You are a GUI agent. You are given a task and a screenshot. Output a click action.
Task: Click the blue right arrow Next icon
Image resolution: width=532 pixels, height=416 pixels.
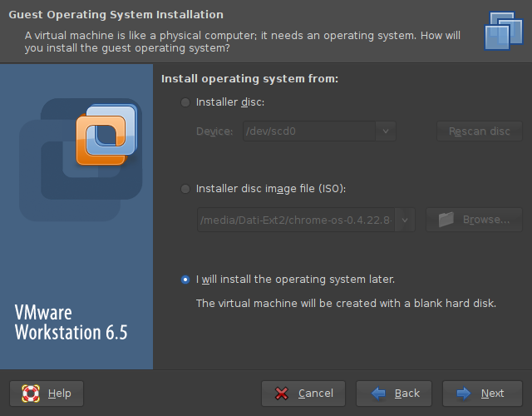coord(464,394)
